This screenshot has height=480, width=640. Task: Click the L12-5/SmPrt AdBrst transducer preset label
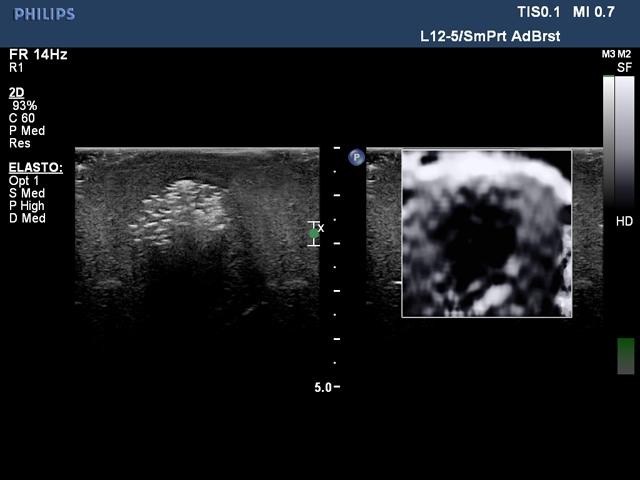[489, 36]
